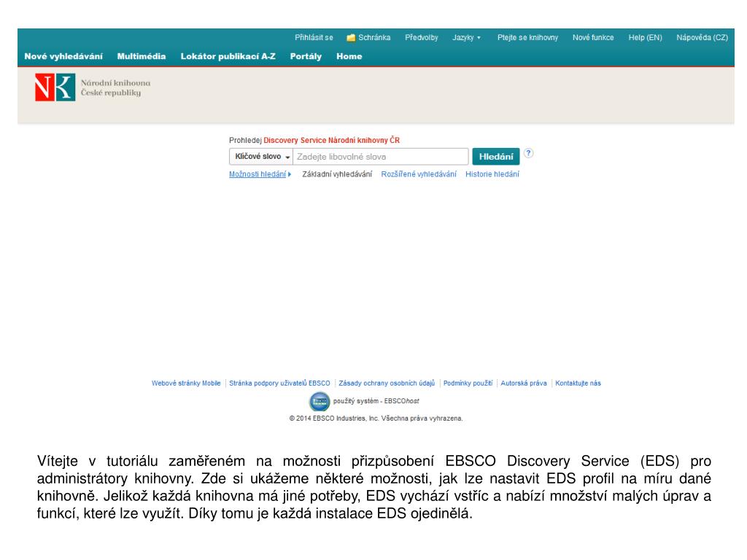This screenshot has width=747, height=560.
Task: Click 'Discovery Service Národní knihovny ČR' text
Action: (332, 141)
